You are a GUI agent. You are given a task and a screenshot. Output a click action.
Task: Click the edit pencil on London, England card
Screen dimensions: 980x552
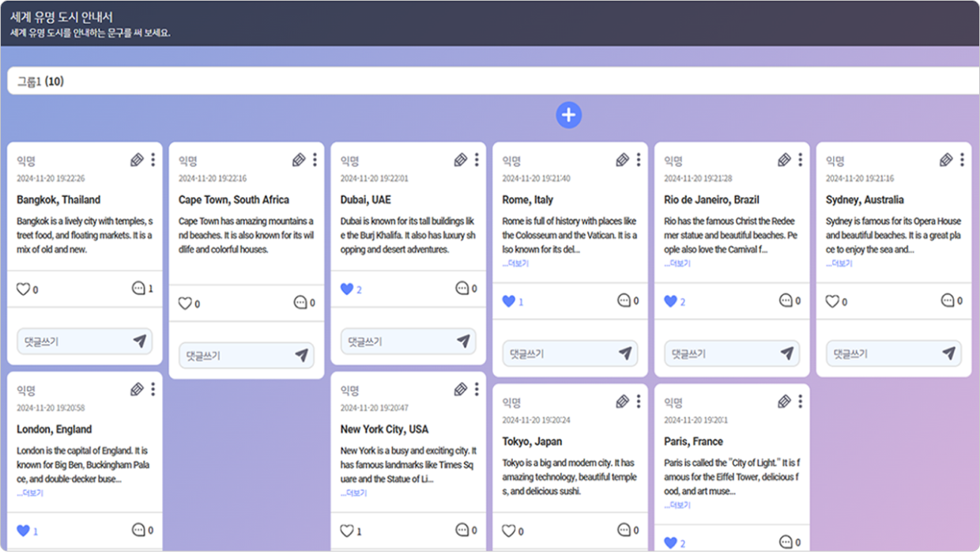coord(137,390)
